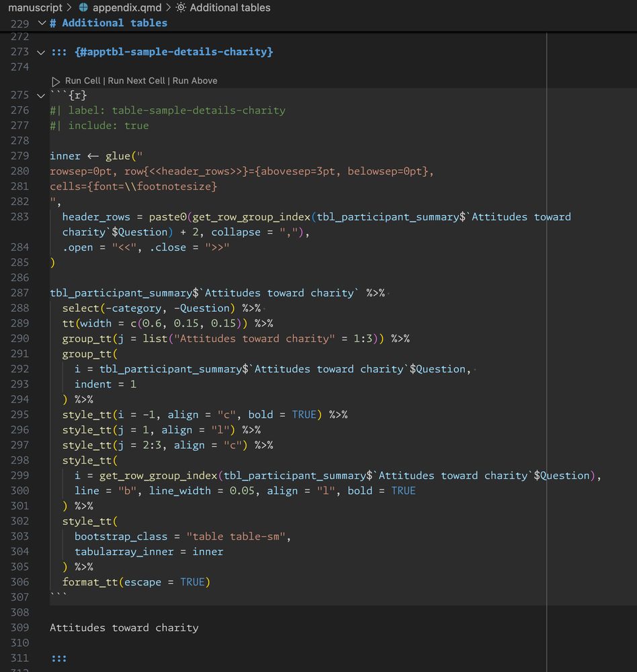Open manuscript folder in breadcrumb
637x672 pixels.
pos(35,7)
